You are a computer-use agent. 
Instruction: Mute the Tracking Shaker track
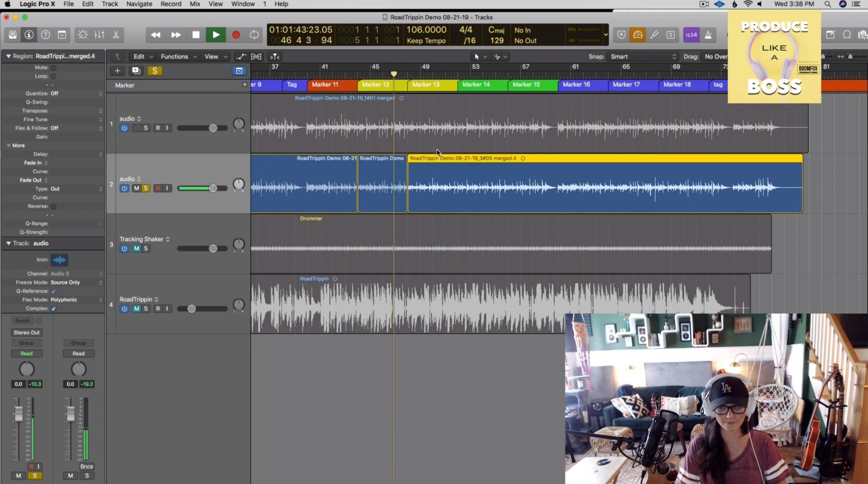click(x=136, y=249)
